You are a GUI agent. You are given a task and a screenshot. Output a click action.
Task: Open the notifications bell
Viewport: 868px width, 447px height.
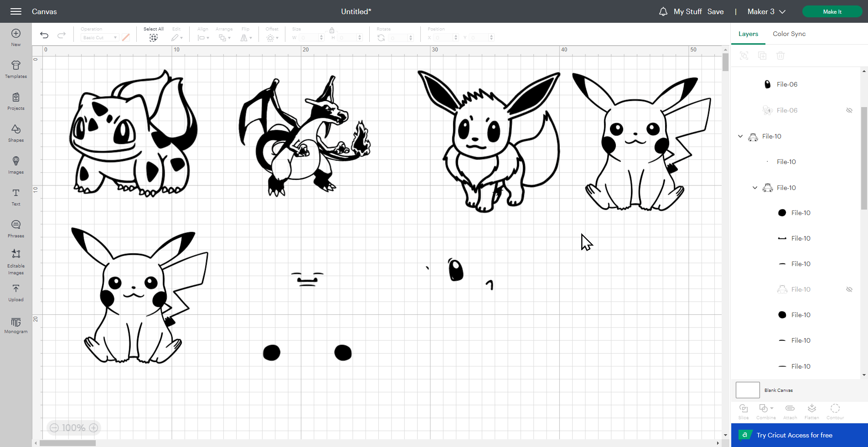pyautogui.click(x=663, y=12)
